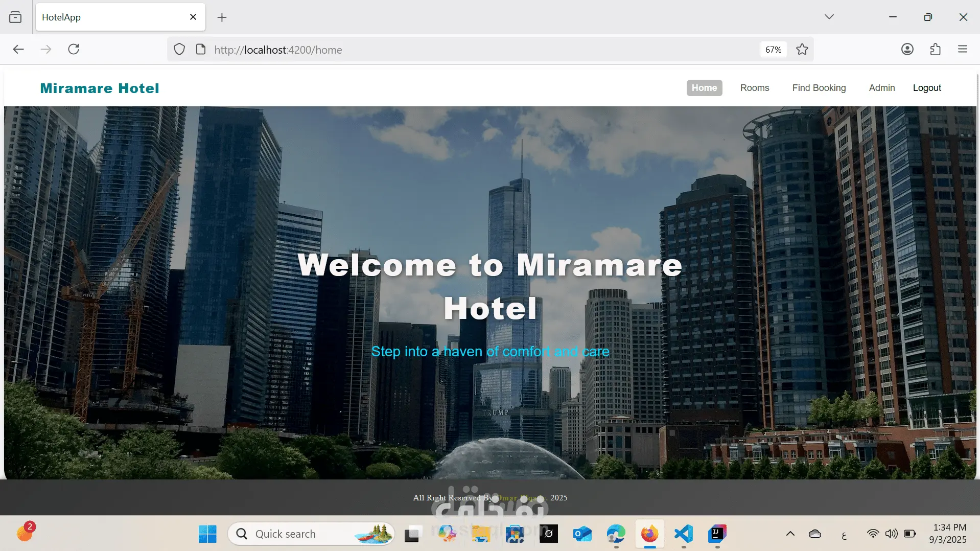Open Firefox account icon
The image size is (980, 551).
[907, 50]
